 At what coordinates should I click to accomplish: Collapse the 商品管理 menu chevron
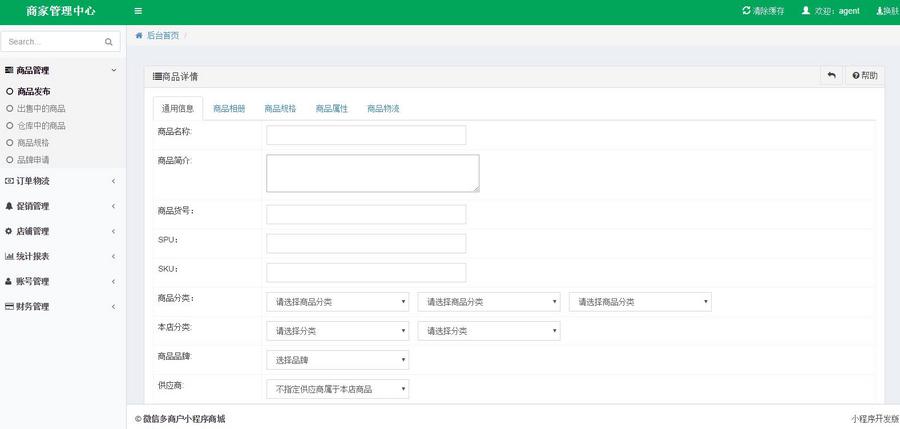[x=114, y=70]
